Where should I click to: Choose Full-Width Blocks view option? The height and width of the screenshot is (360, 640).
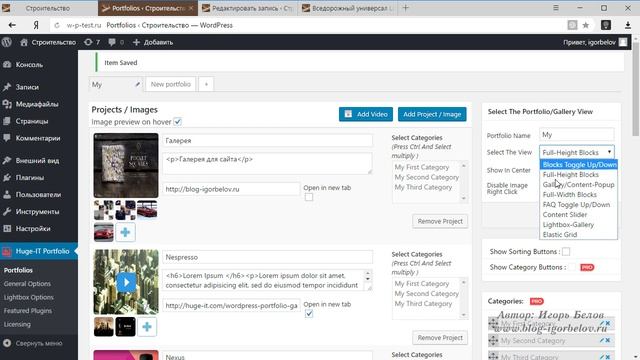[x=579, y=195]
